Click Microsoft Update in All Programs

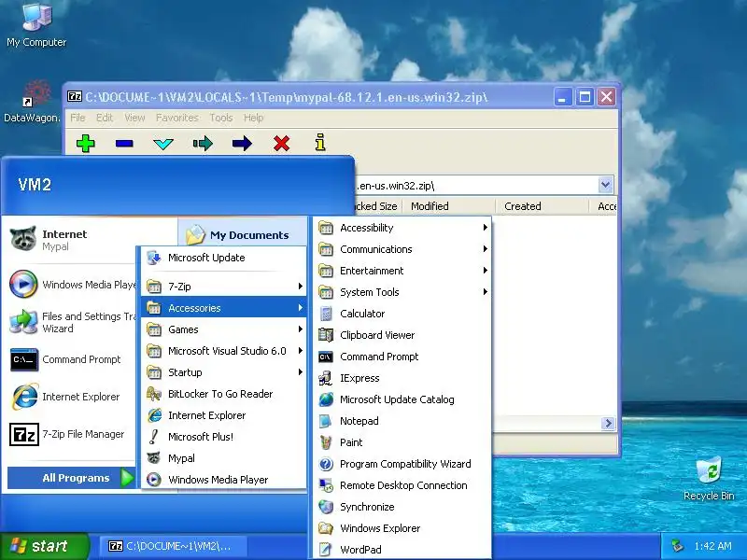(223, 258)
